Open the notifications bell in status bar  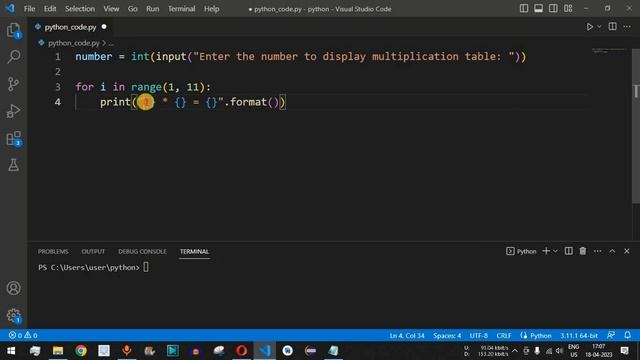(628, 335)
